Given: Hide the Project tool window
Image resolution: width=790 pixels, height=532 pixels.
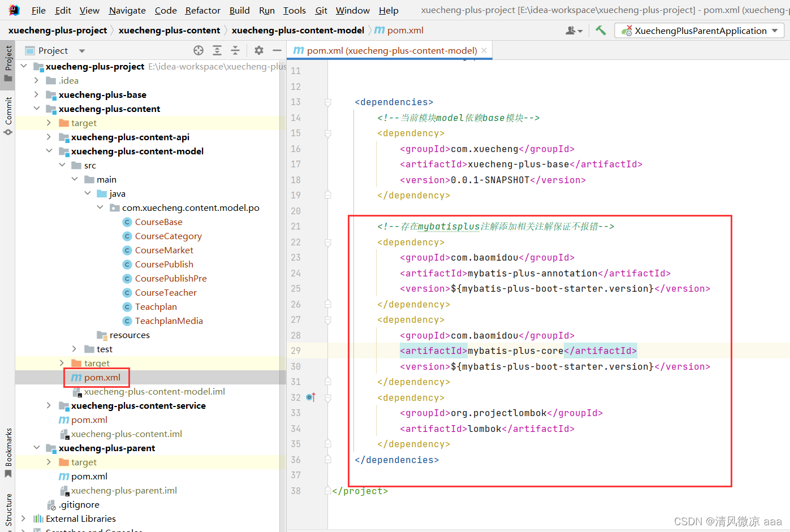Looking at the screenshot, I should (x=277, y=50).
